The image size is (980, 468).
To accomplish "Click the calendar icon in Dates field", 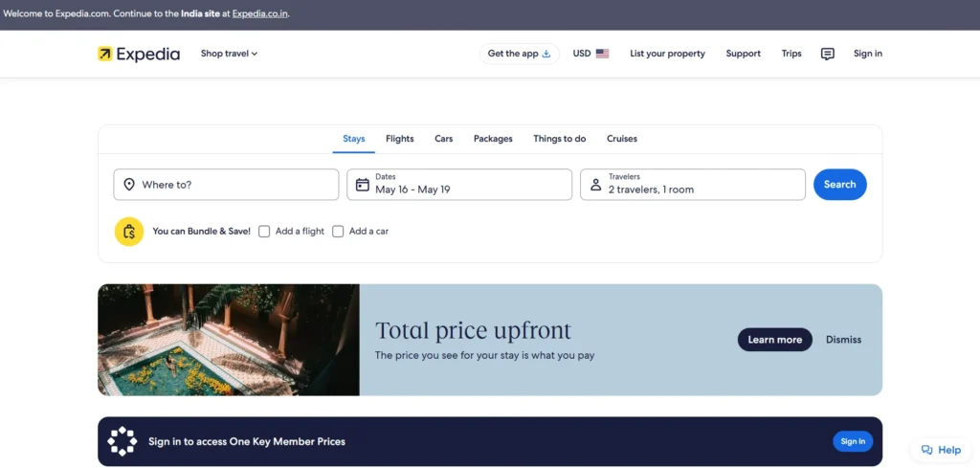I will [x=363, y=185].
